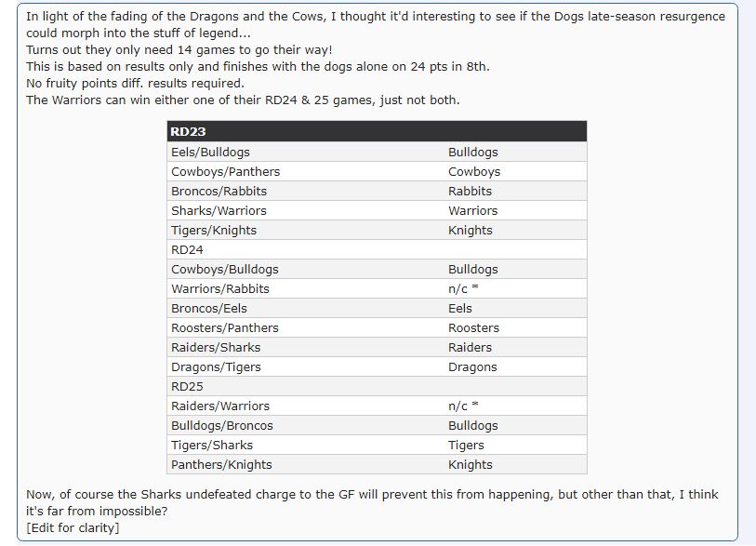Click the Bulldogs/Broncos matchup cell
756x546 pixels.
click(x=222, y=425)
